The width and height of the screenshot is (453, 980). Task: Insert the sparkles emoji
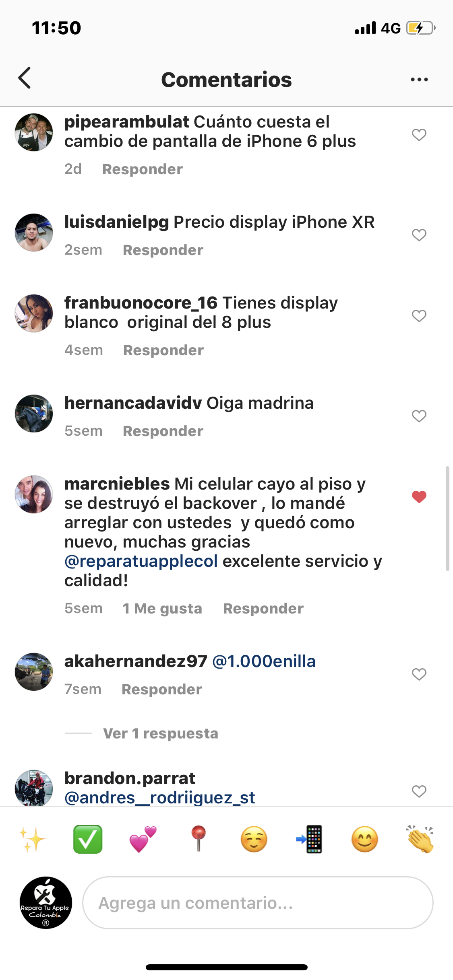(x=33, y=839)
